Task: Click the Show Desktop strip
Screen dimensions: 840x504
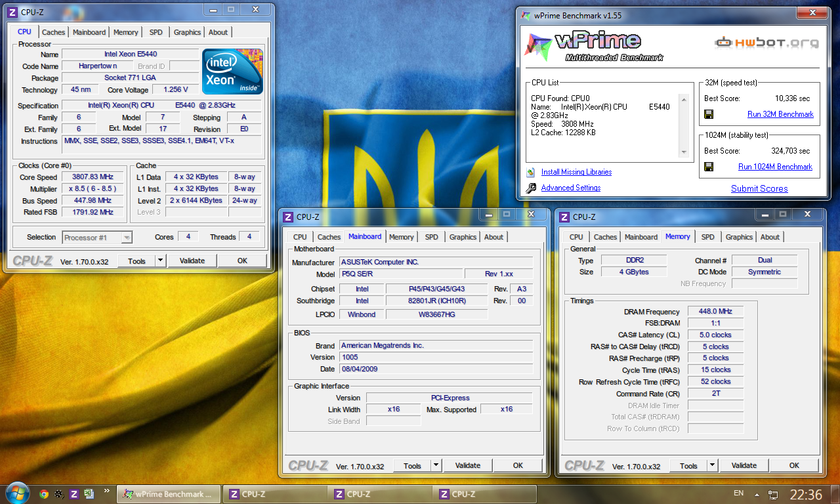Action: [x=835, y=494]
